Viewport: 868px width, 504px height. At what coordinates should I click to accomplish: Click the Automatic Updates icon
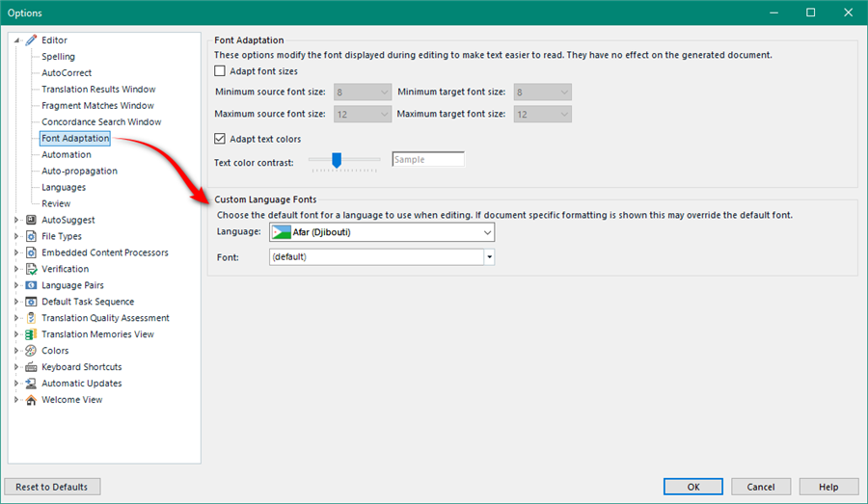click(x=31, y=383)
